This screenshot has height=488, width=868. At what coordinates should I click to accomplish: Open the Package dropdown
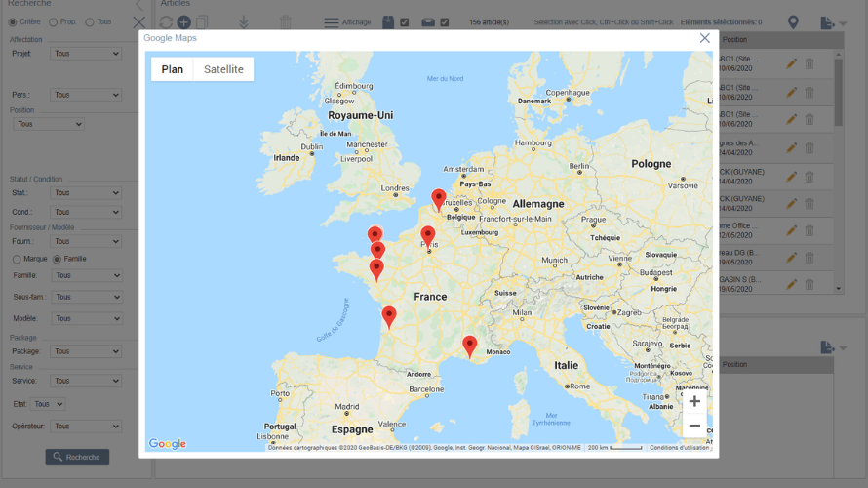(x=86, y=351)
